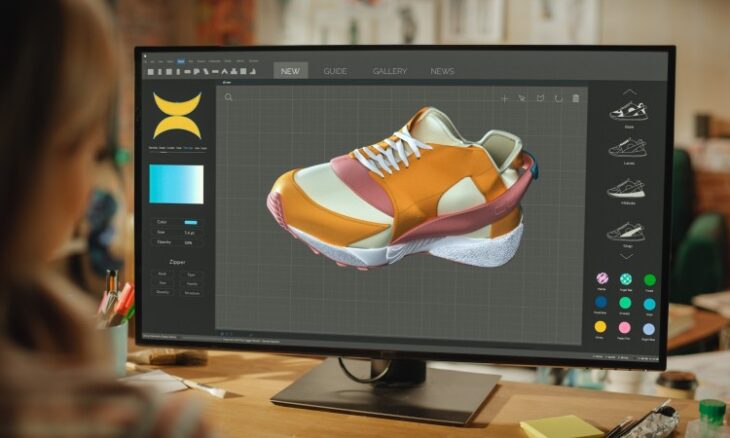Click the icon between the pointer and rotate tools
This screenshot has width=730, height=438.
coord(540,99)
